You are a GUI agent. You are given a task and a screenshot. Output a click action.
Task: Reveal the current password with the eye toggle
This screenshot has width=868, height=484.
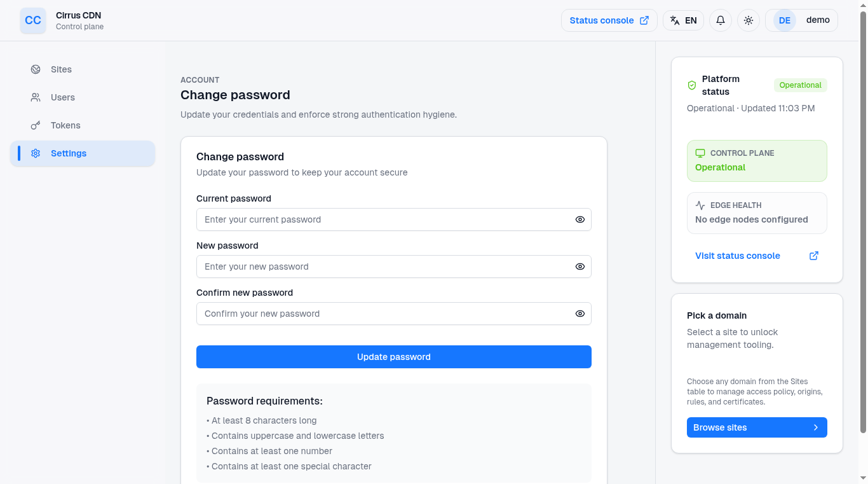point(580,219)
